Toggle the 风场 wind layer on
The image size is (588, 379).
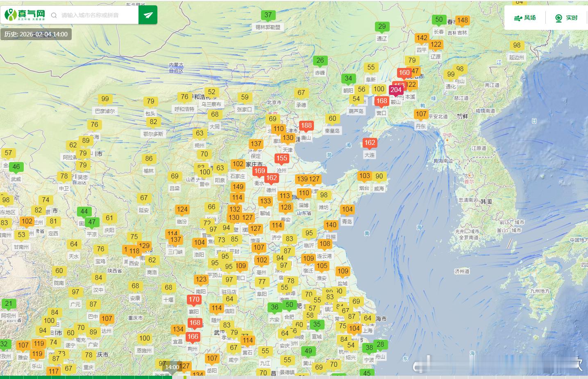pos(525,18)
